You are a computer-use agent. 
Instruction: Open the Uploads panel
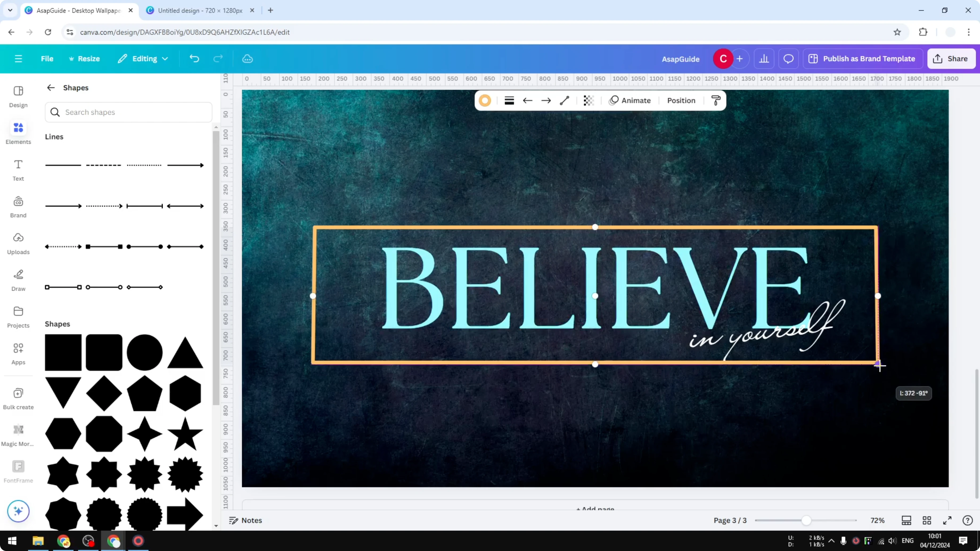(x=18, y=242)
